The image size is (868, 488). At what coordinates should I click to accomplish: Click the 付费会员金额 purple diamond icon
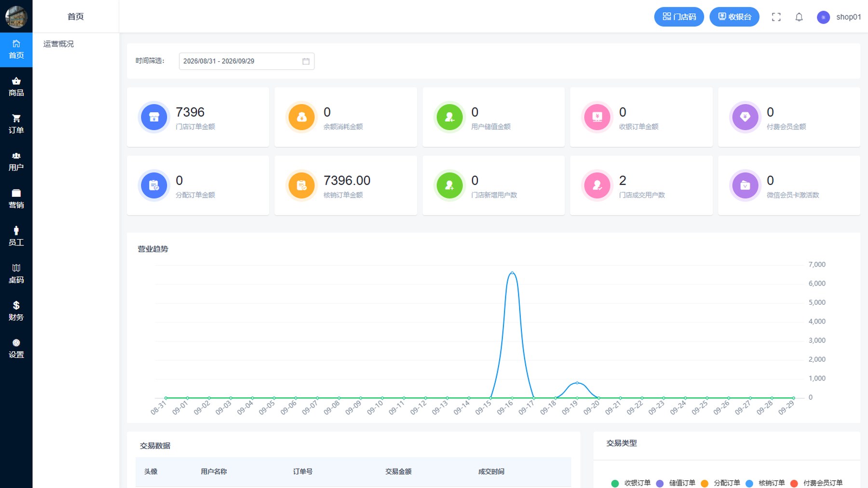click(x=745, y=117)
